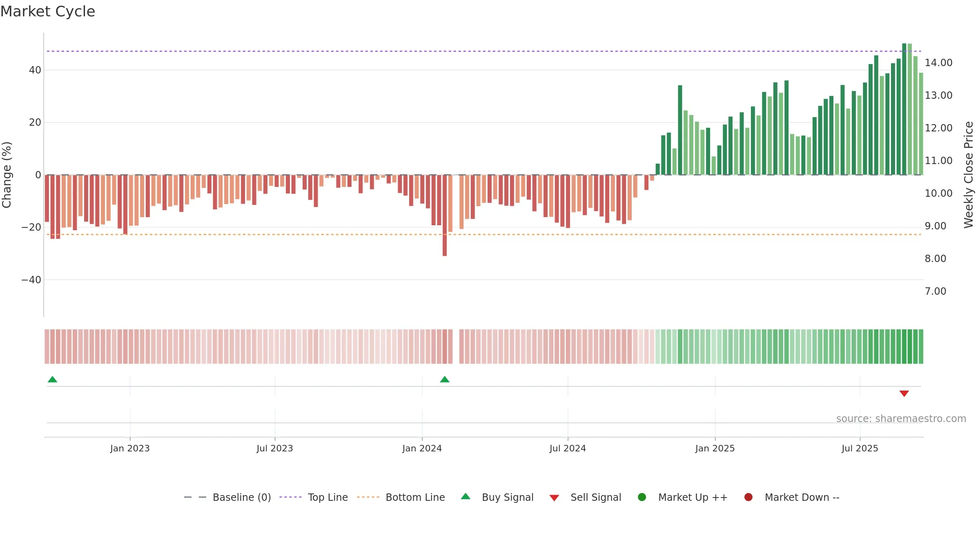Image resolution: width=980 pixels, height=551 pixels.
Task: Click the 14.00 price axis value
Action: pos(938,62)
